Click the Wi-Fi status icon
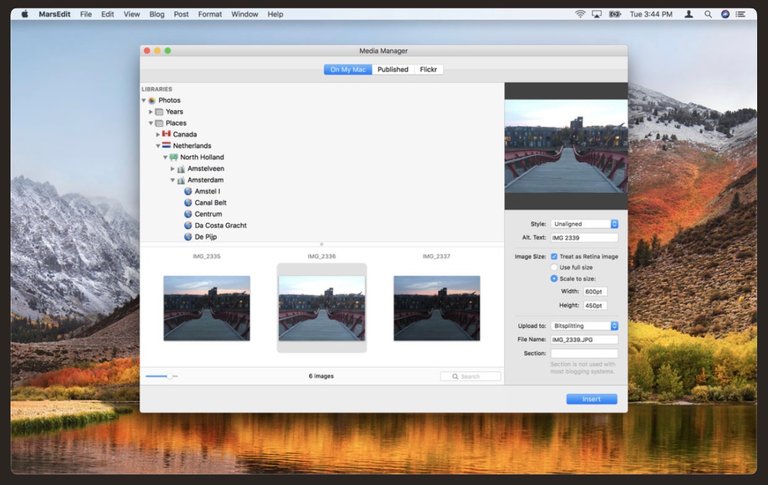This screenshot has width=768, height=485. pyautogui.click(x=580, y=14)
